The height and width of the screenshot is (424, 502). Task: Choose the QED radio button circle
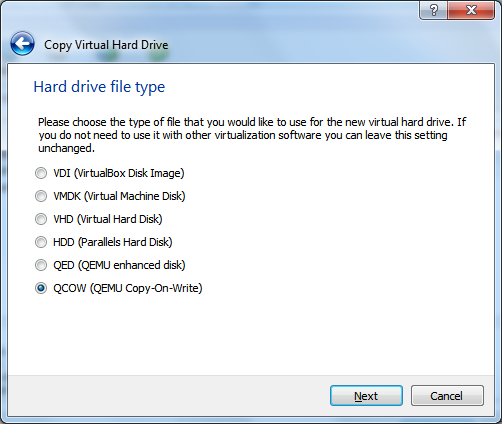coord(41,265)
